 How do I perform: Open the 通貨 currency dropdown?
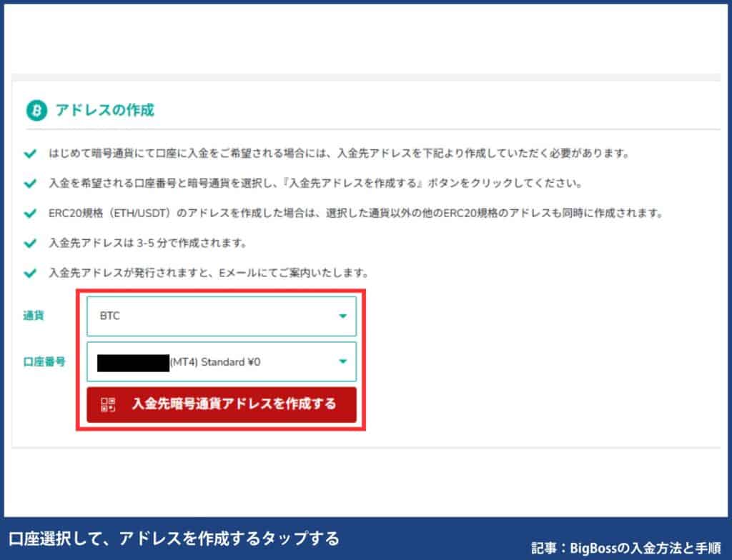[x=222, y=316]
